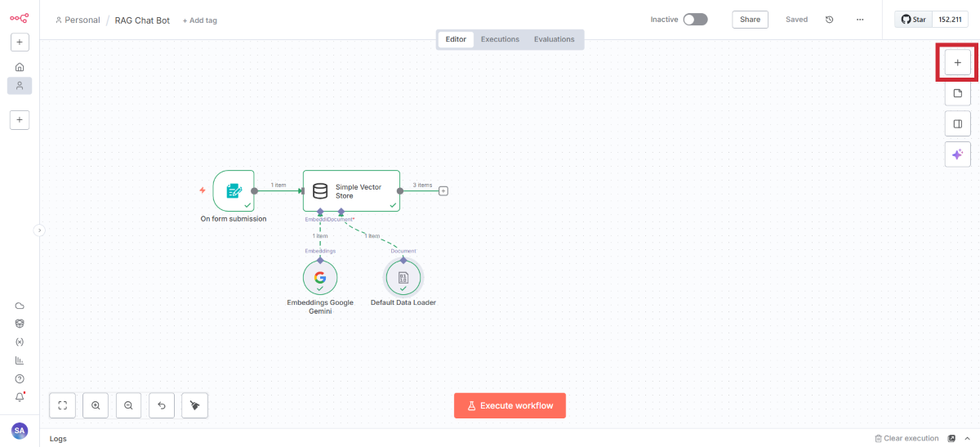This screenshot has height=447, width=980.
Task: Toggle the workflow Inactive switch
Action: click(x=695, y=20)
